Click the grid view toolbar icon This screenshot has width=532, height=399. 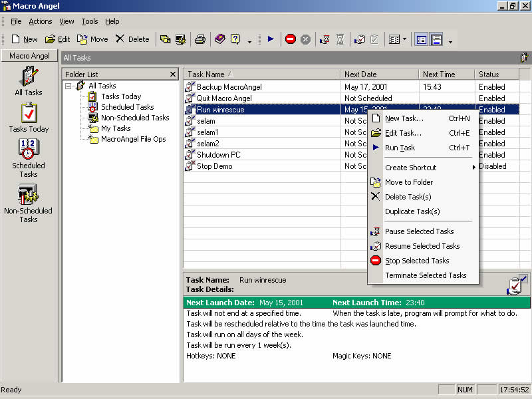pyautogui.click(x=394, y=39)
